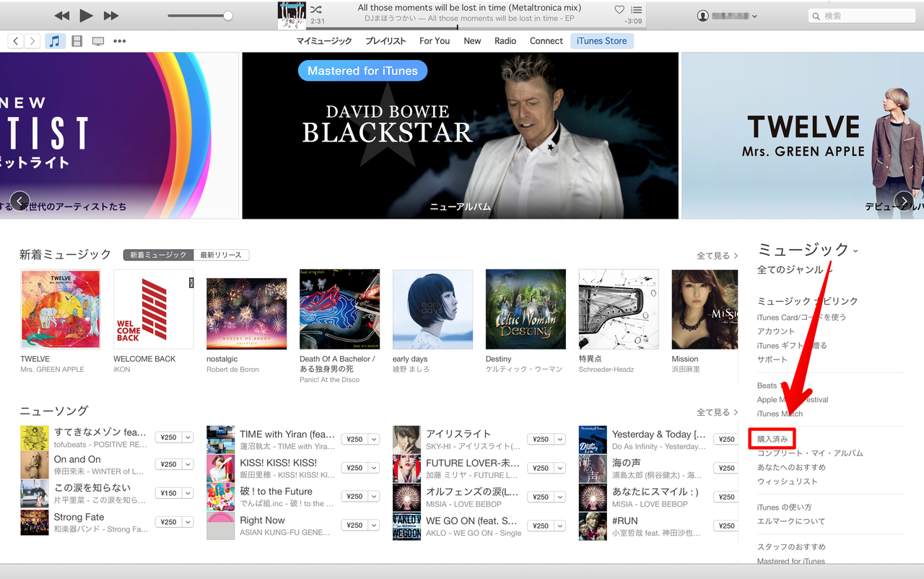Select 最新リリース segment toggle
The height and width of the screenshot is (579, 924).
point(222,255)
